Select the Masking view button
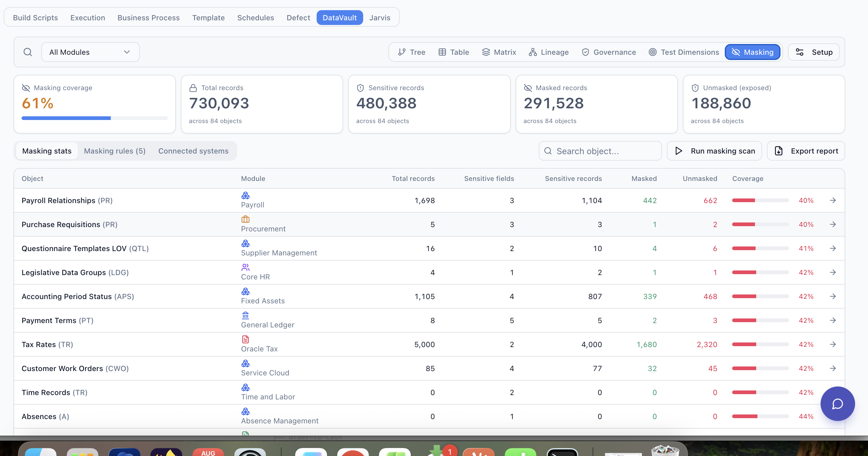Viewport: 868px width, 456px height. pyautogui.click(x=752, y=52)
